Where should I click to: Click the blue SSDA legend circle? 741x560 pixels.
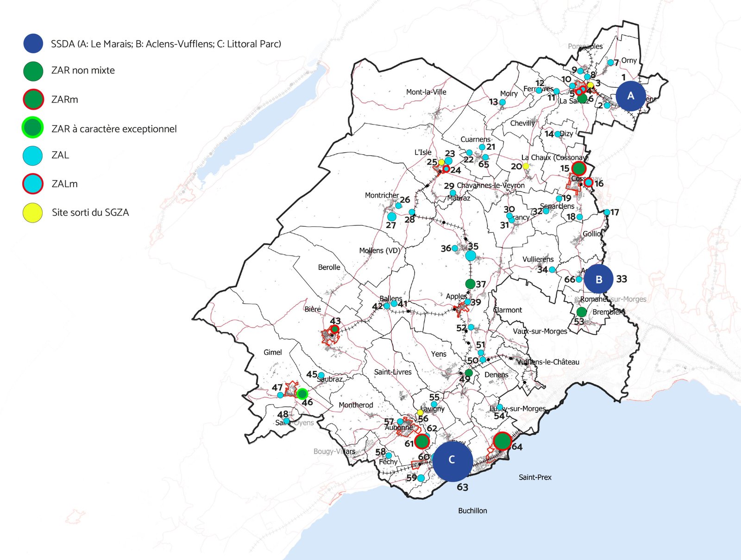tap(33, 44)
